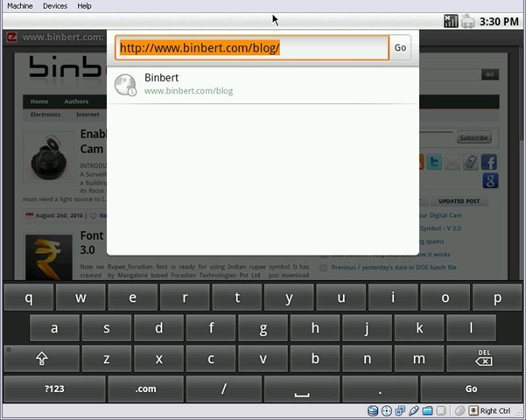Viewport: 526px width, 420px height.
Task: Click VirtualBox shared folders status icon
Action: click(x=427, y=411)
